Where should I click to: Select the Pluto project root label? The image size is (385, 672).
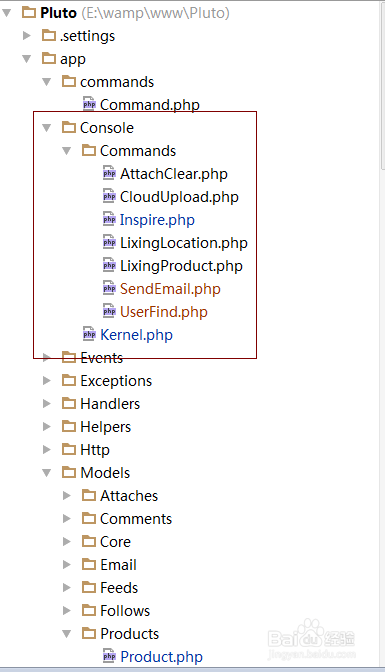pyautogui.click(x=58, y=13)
